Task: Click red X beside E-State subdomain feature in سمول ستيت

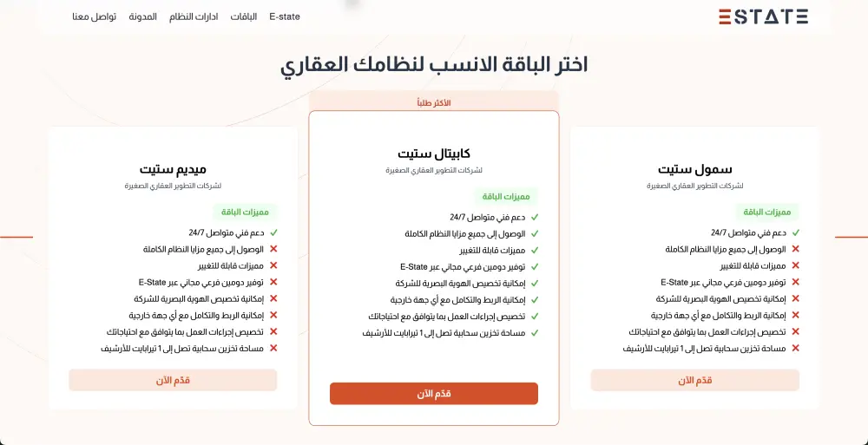Action: click(x=795, y=282)
